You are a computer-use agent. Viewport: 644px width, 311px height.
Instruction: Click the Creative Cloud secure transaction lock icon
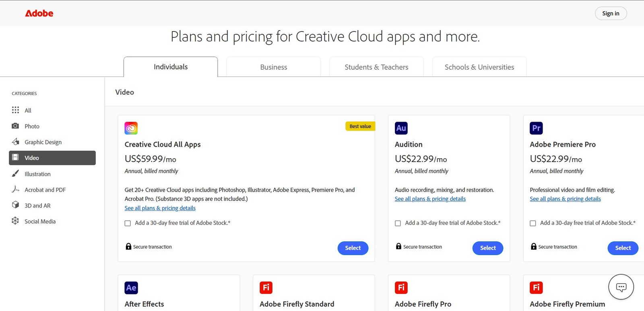pyautogui.click(x=128, y=247)
